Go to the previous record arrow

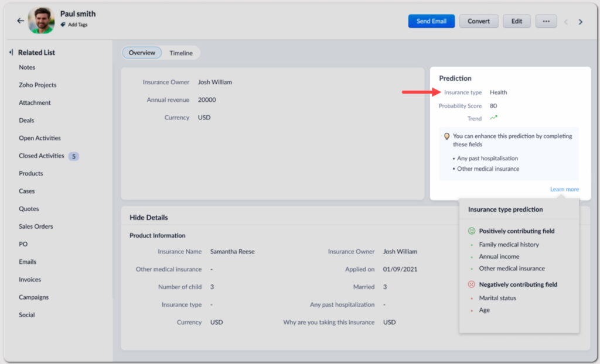[566, 22]
